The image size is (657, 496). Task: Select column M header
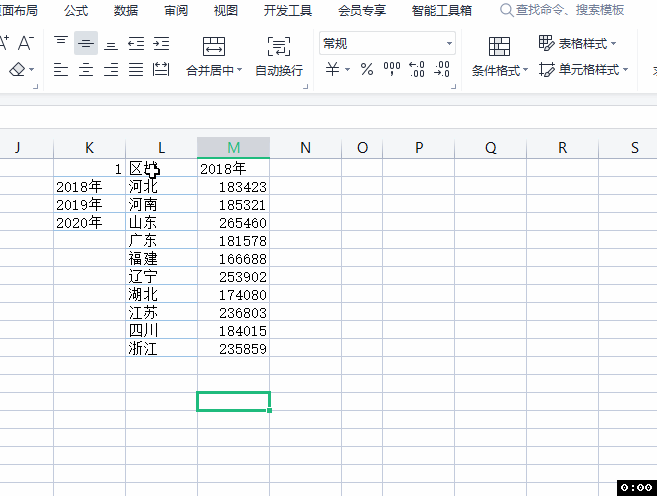(x=233, y=147)
